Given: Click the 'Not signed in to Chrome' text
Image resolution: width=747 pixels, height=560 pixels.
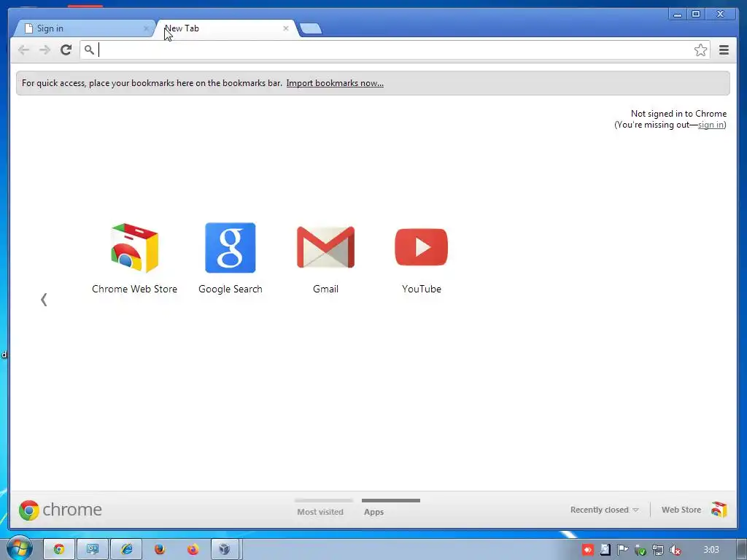Looking at the screenshot, I should (x=678, y=113).
